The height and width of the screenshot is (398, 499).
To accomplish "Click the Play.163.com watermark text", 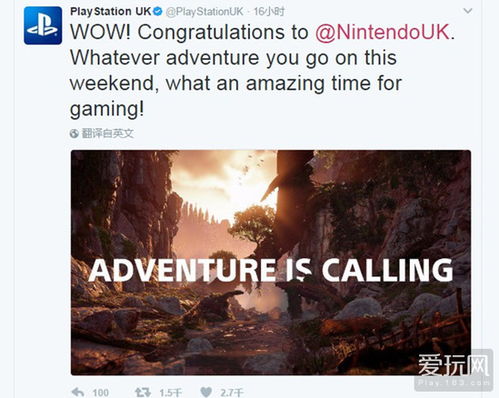I will point(454,383).
